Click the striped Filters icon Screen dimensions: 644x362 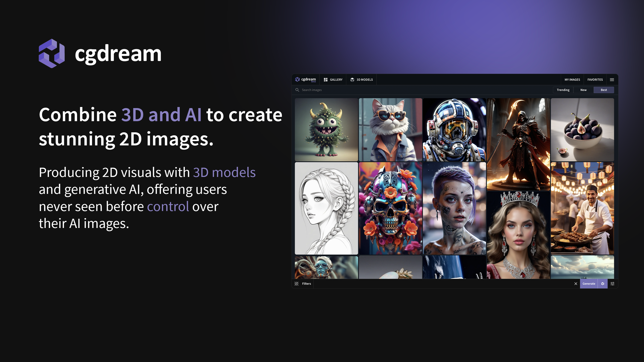coord(296,284)
